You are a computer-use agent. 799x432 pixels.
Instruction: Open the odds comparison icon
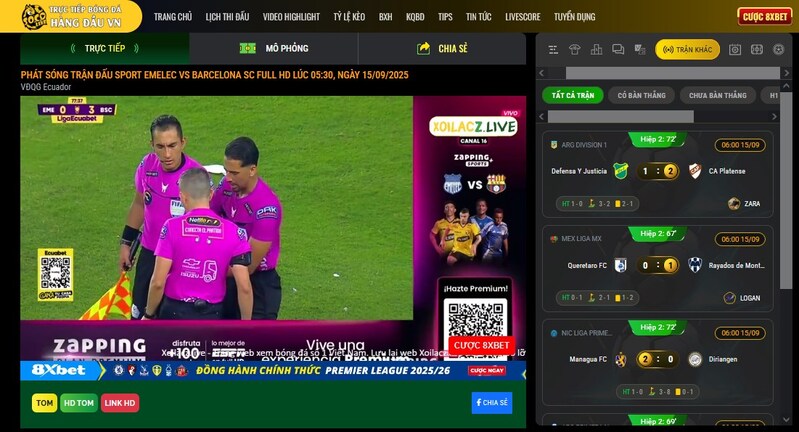(640, 49)
